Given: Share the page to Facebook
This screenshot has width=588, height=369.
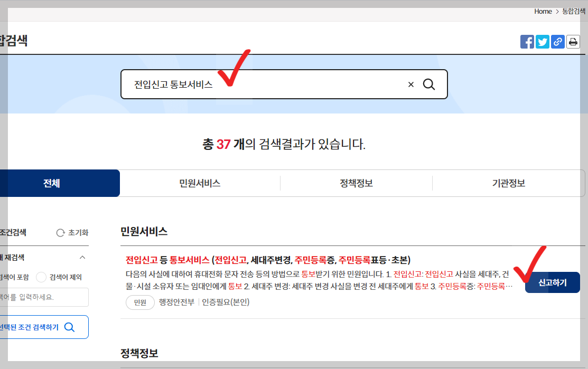Looking at the screenshot, I should [x=527, y=41].
